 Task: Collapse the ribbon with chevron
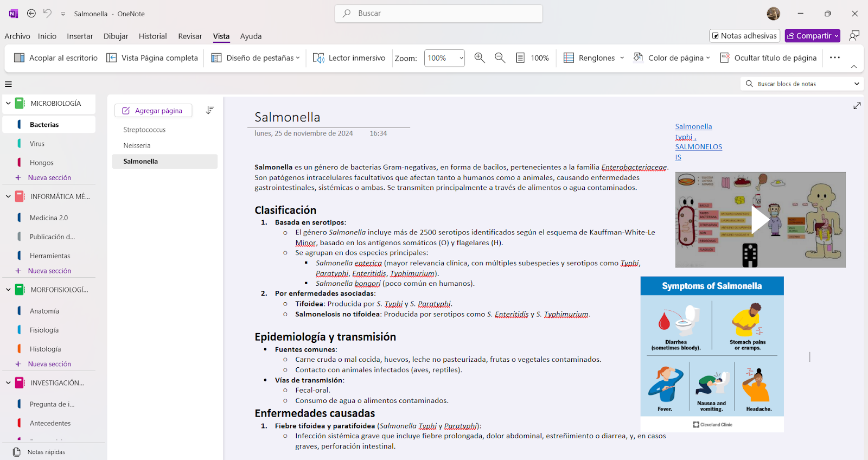click(854, 67)
